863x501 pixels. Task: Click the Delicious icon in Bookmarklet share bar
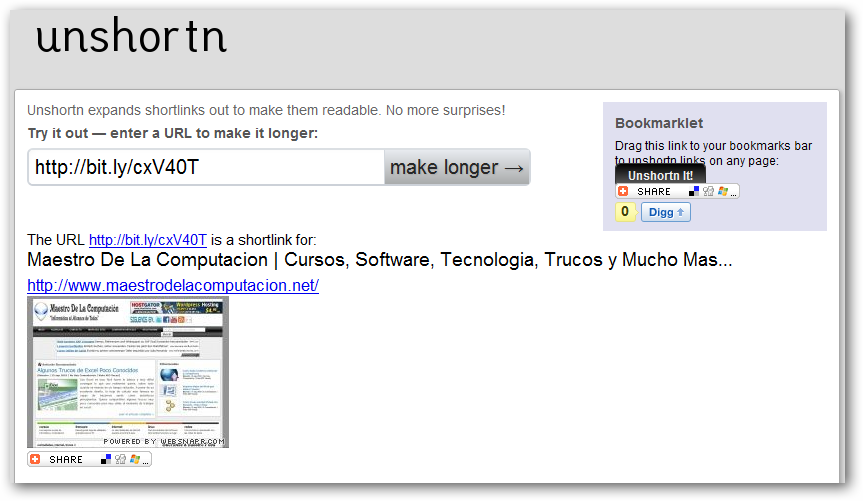[x=694, y=191]
